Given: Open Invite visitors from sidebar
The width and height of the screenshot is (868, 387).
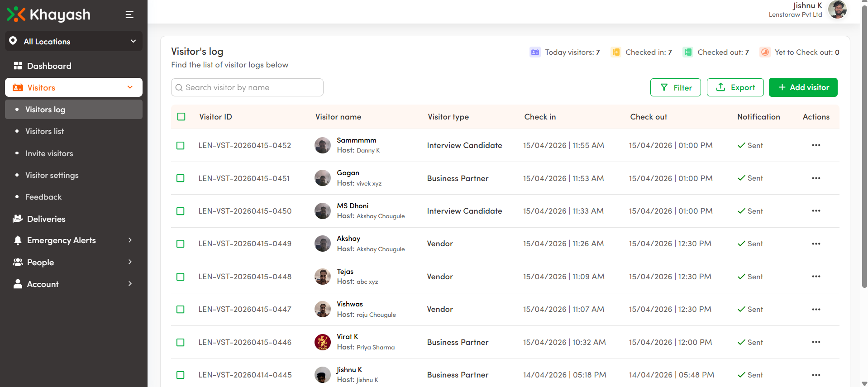Looking at the screenshot, I should click(x=49, y=153).
